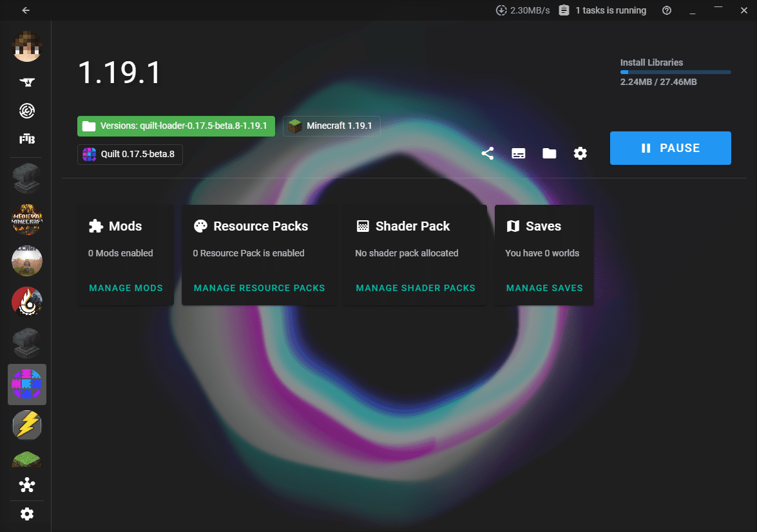757x532 pixels.
Task: Open the game log subtitles icon
Action: (519, 153)
